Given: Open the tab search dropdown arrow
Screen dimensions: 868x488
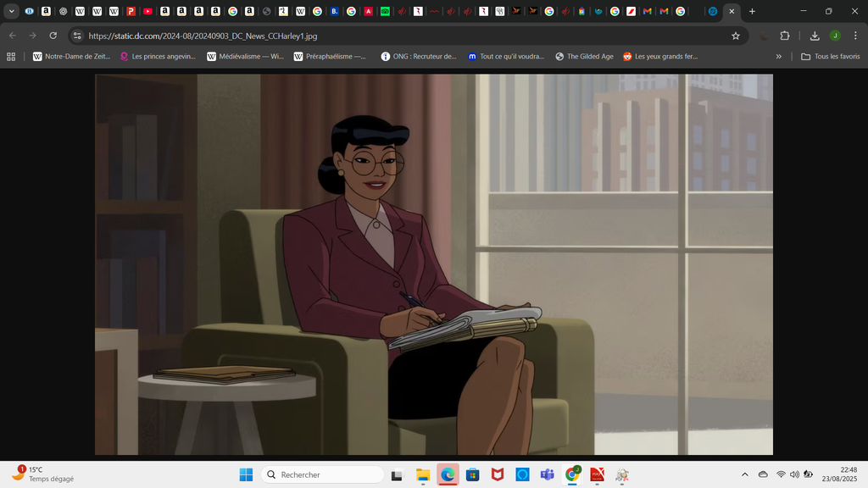Looking at the screenshot, I should click(x=12, y=11).
